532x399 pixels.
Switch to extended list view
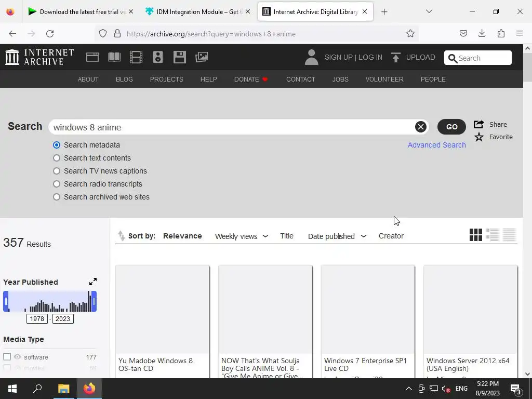tap(493, 235)
